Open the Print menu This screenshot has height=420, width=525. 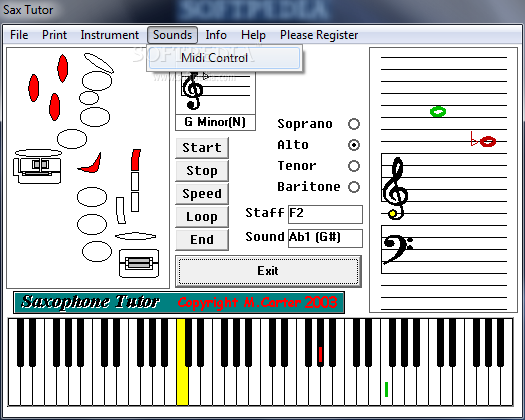point(54,35)
